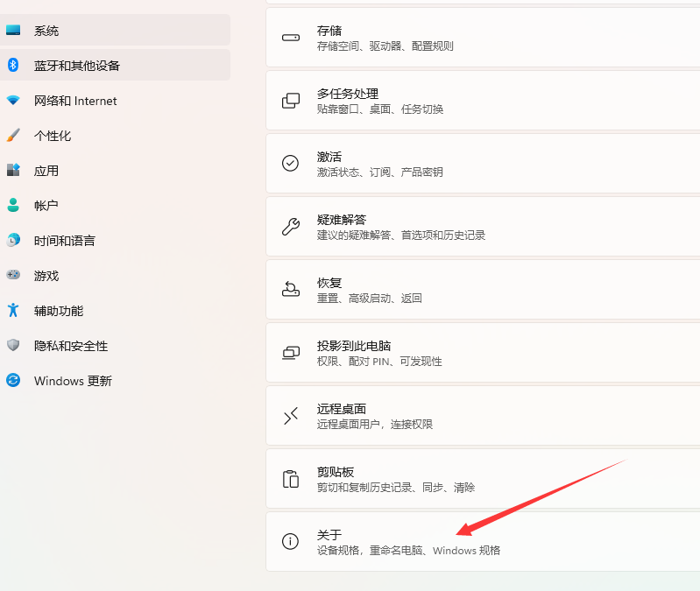Click the 疑难解答 wrench icon
Viewport: 700px width, 591px height.
coord(291,227)
